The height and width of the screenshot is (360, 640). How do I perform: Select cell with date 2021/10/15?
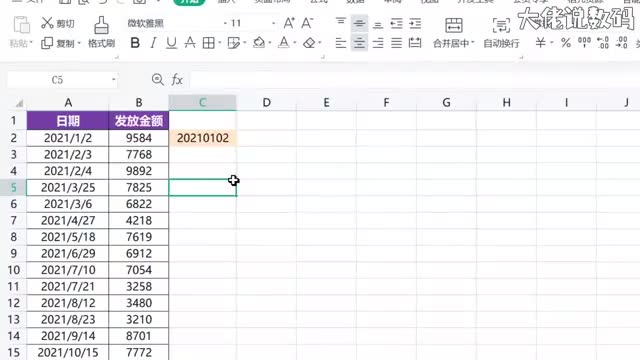[x=68, y=352]
